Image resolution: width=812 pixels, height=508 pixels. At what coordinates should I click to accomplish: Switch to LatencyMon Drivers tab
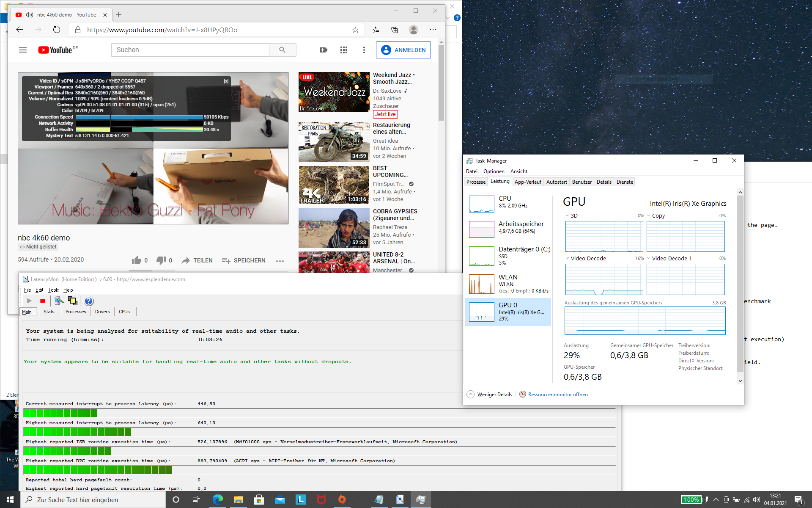point(102,312)
